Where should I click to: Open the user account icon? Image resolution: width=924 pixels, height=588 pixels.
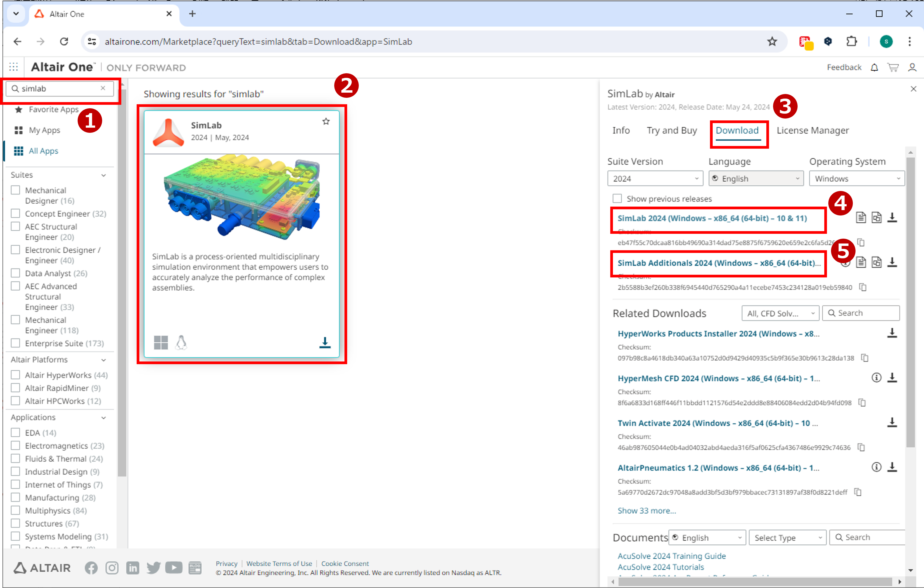coord(912,68)
